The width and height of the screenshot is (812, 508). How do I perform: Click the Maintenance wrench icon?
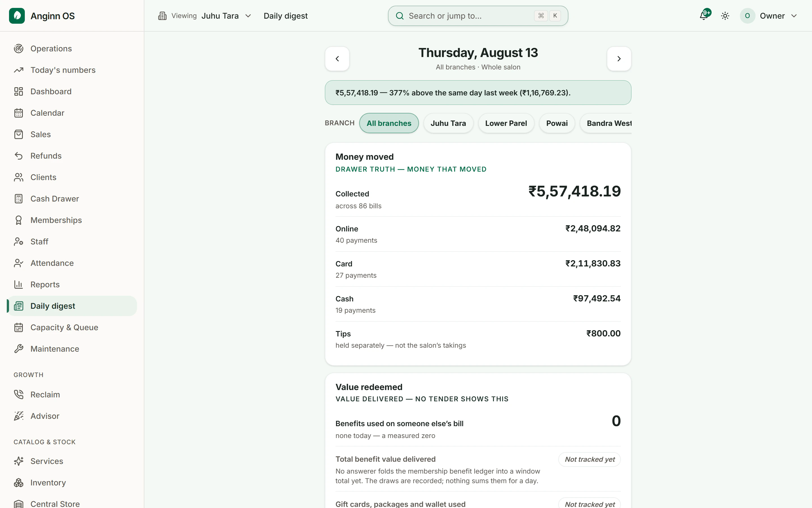pos(19,349)
